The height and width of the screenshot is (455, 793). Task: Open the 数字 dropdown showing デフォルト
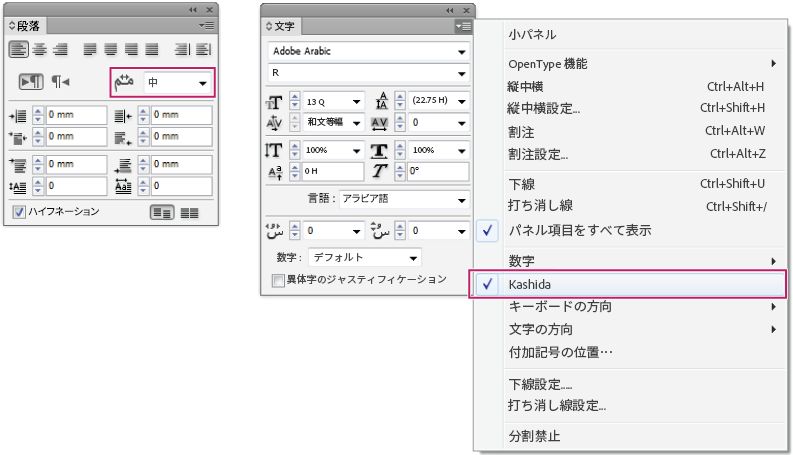pyautogui.click(x=365, y=258)
